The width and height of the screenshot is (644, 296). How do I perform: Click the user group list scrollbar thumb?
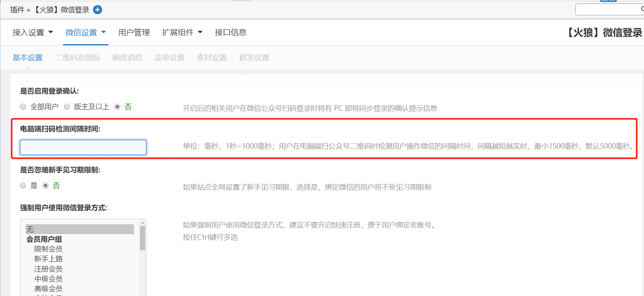click(143, 238)
